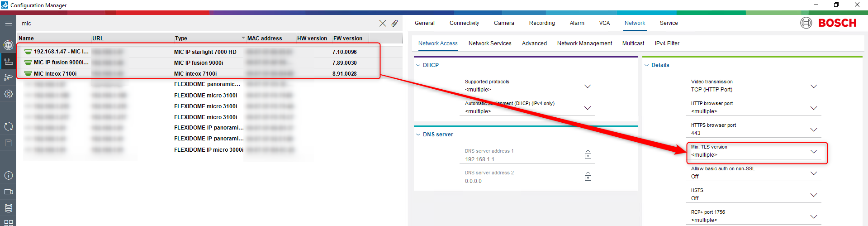Image resolution: width=868 pixels, height=226 pixels.
Task: Open the hamburger menu in sidebar
Action: (8, 23)
